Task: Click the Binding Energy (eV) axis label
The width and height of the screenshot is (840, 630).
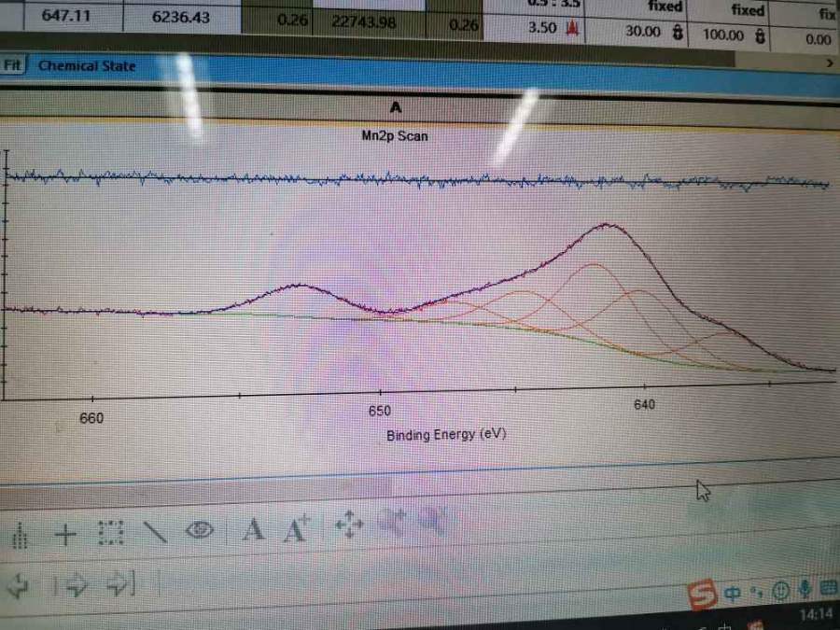Action: [446, 434]
